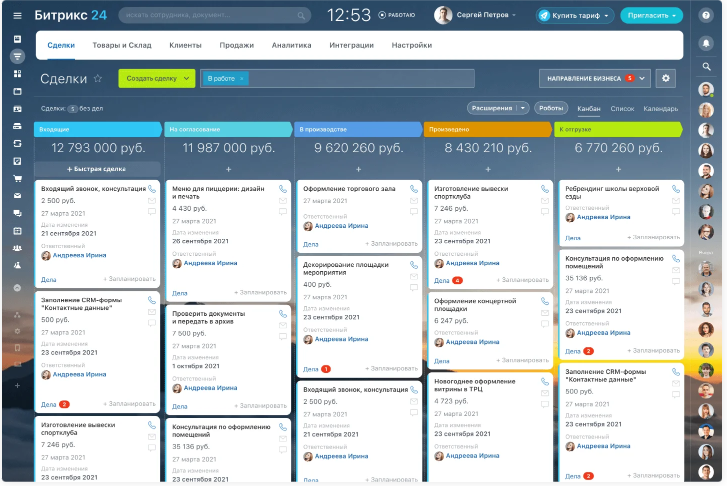The height and width of the screenshot is (486, 727).
Task: Open the notifications bell icon
Action: coord(706,43)
